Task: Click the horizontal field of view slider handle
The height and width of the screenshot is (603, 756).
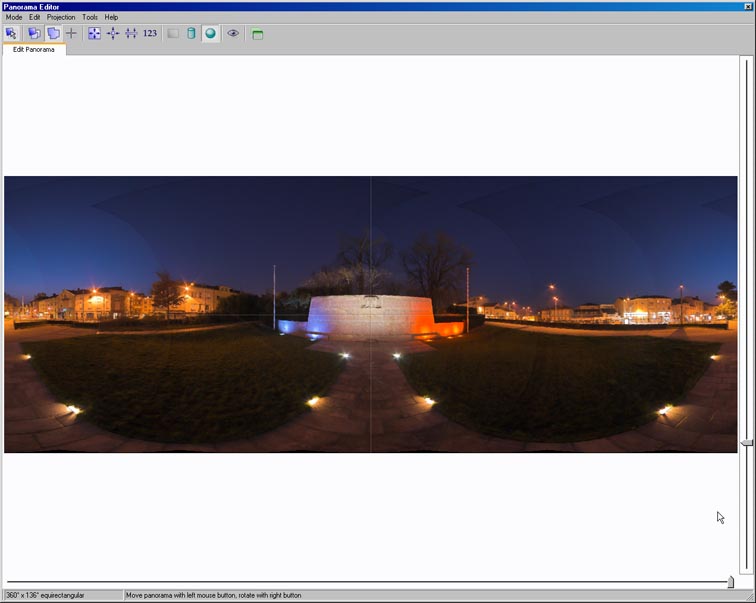Action: pyautogui.click(x=730, y=582)
